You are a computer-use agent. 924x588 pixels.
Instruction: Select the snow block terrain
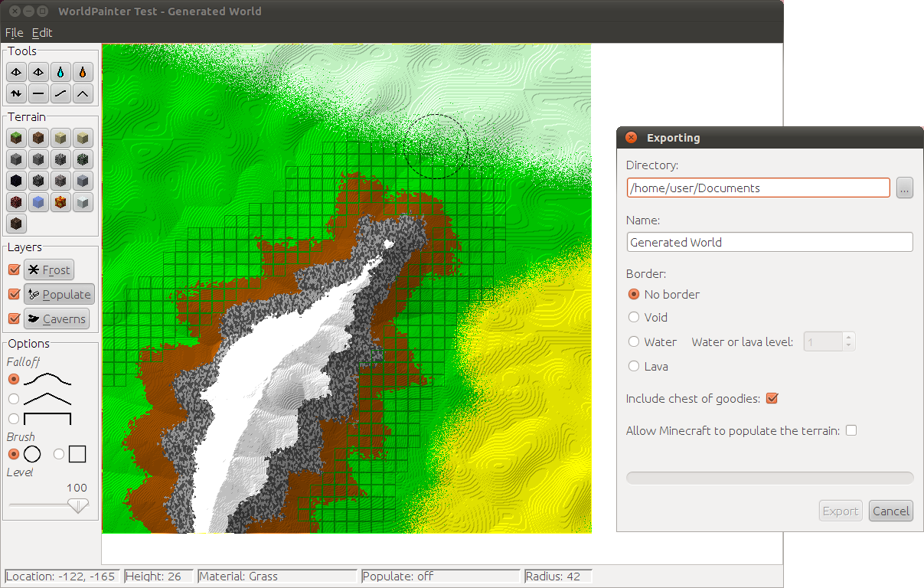(83, 203)
